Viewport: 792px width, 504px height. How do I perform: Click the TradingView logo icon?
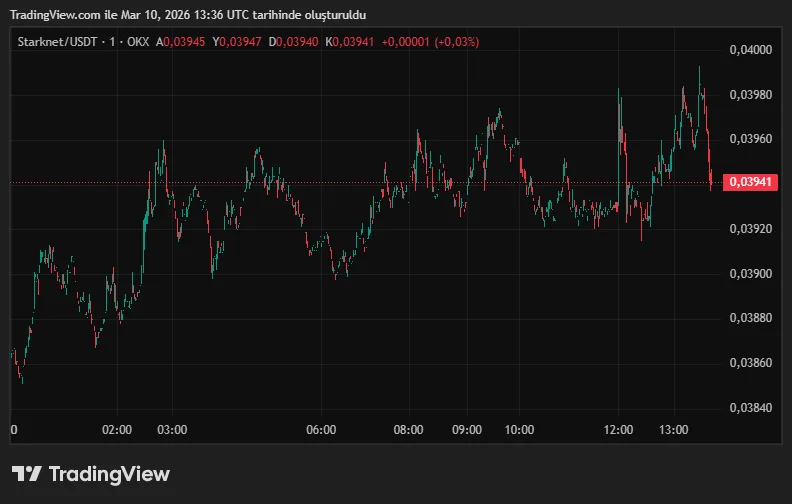click(26, 474)
